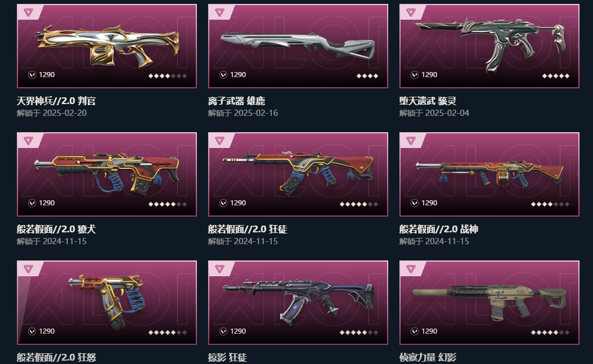Viewport: 593px width, 364px height.
Task: Click the VP coin icon on 般若假面//2.0 獠犬 card
Action: 32,203
